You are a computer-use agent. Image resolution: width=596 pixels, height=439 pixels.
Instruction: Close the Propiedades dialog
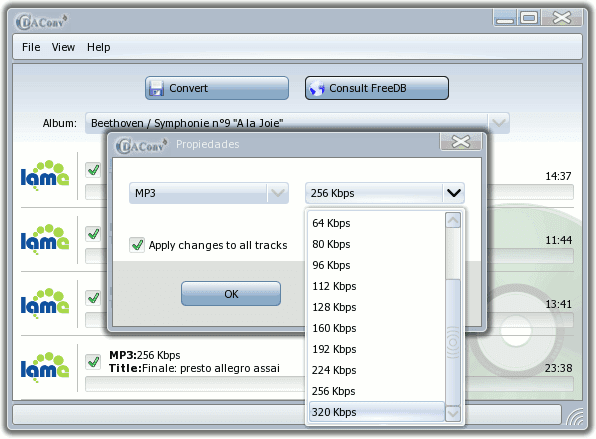point(461,142)
